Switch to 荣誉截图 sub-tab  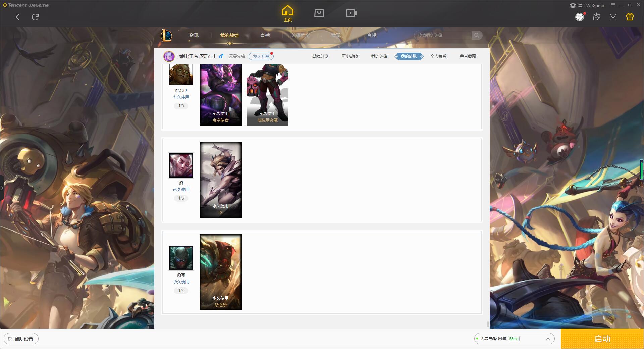pyautogui.click(x=468, y=56)
